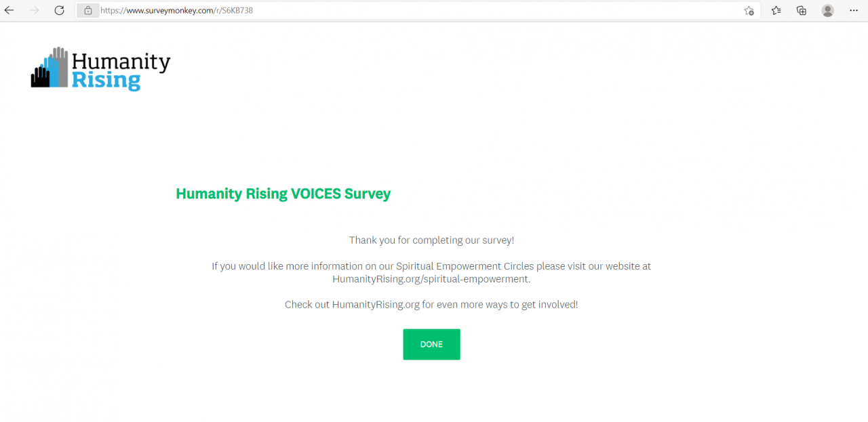Open the browser profile menu
868x422 pixels.
(827, 10)
